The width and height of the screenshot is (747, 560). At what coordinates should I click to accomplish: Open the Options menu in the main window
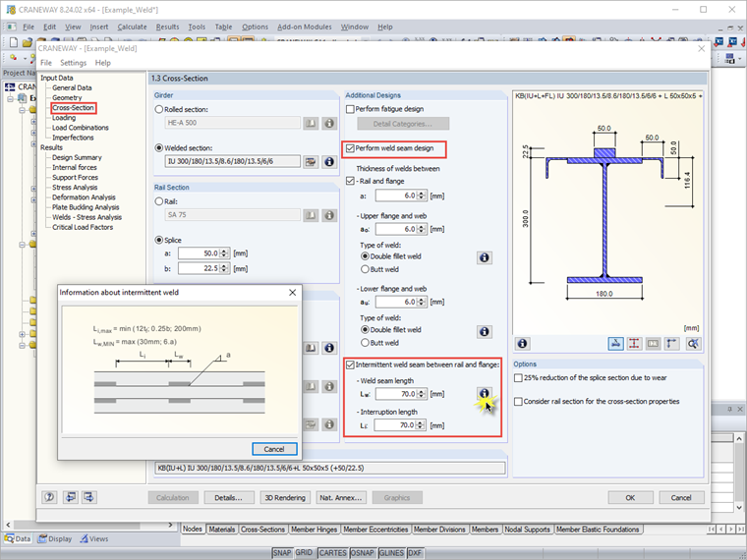[255, 27]
